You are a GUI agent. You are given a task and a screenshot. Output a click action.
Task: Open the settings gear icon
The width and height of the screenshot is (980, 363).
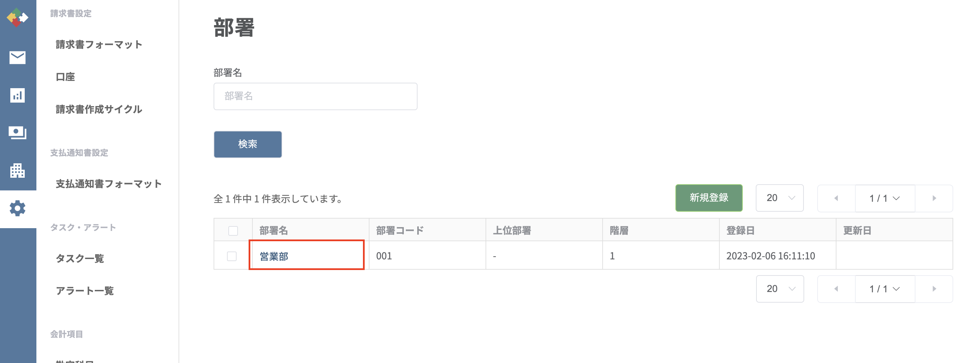18,208
